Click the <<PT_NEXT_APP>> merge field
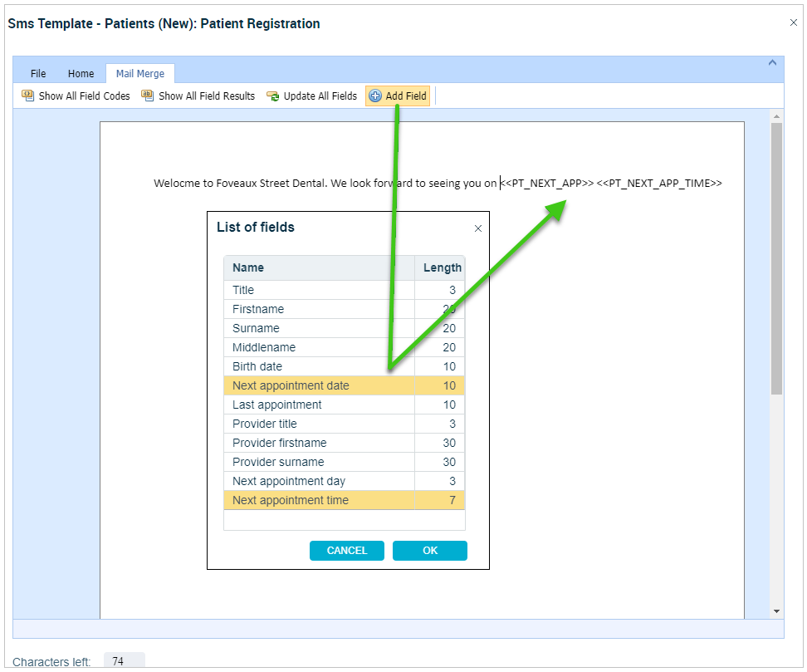Screen dimensions: 807x672 [x=547, y=184]
